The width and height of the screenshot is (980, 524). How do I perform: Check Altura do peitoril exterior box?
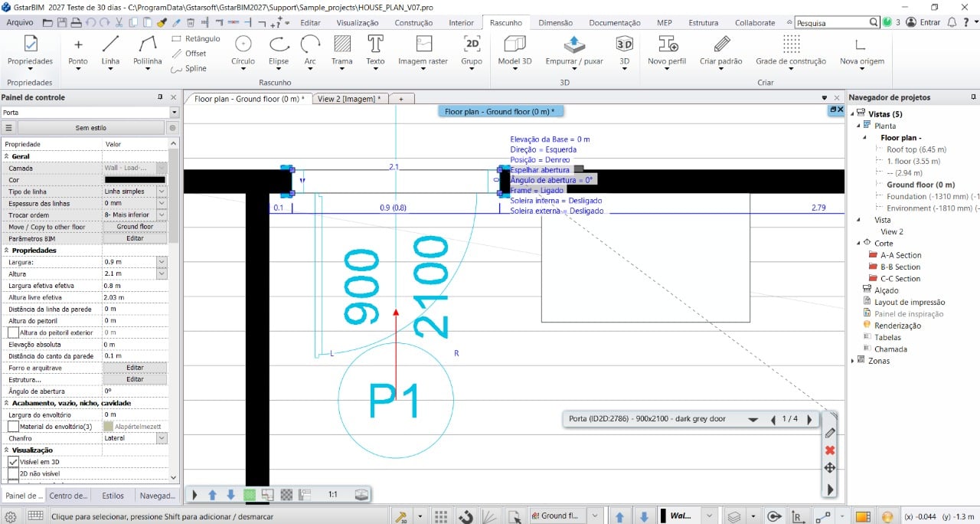pyautogui.click(x=14, y=332)
